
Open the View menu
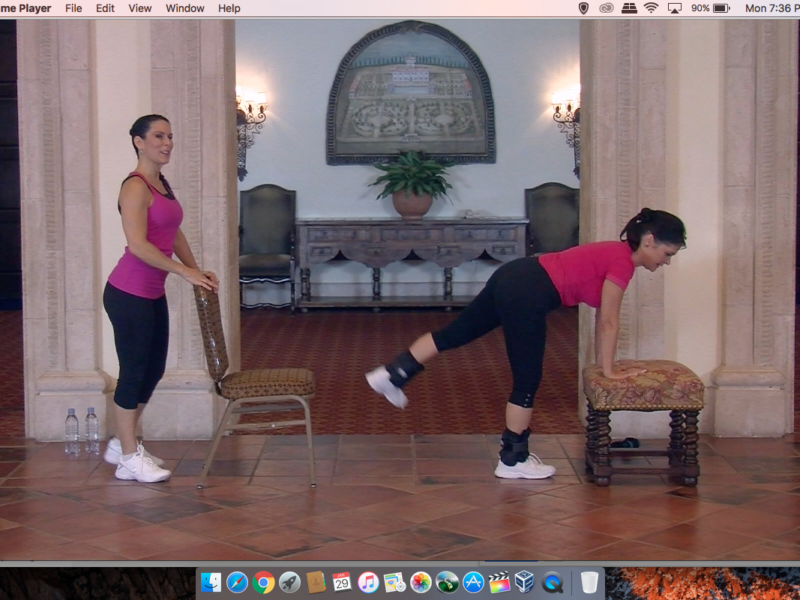tap(139, 8)
